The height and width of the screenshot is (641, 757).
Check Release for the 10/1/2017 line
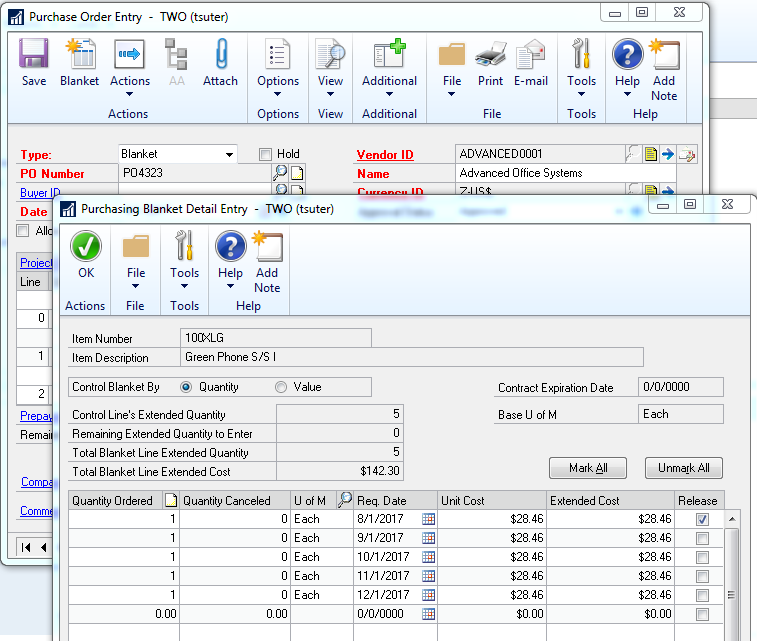[x=702, y=557]
